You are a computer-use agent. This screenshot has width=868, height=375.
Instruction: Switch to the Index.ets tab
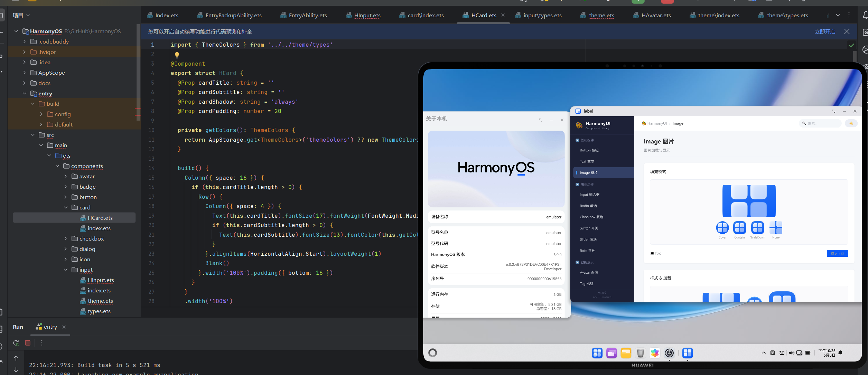pos(163,16)
